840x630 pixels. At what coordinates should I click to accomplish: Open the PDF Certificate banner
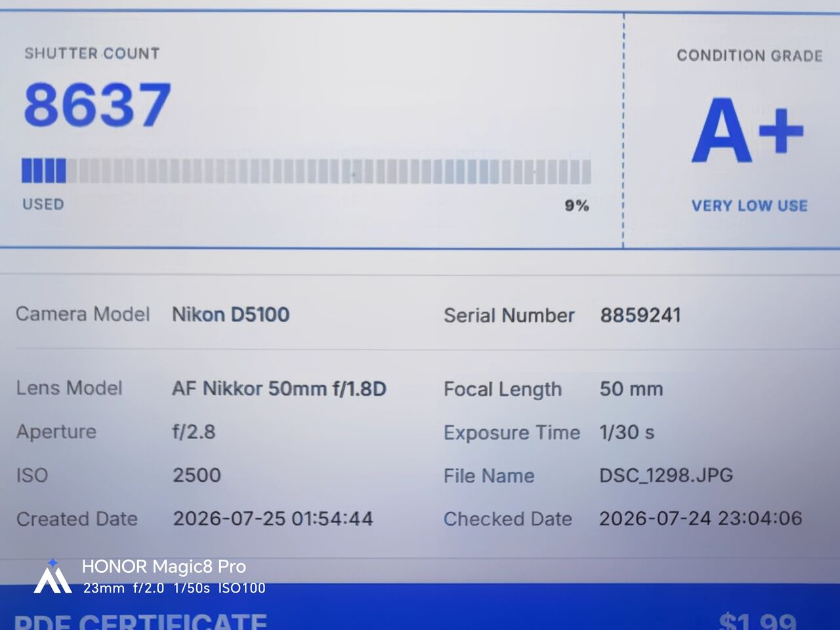[x=420, y=607]
